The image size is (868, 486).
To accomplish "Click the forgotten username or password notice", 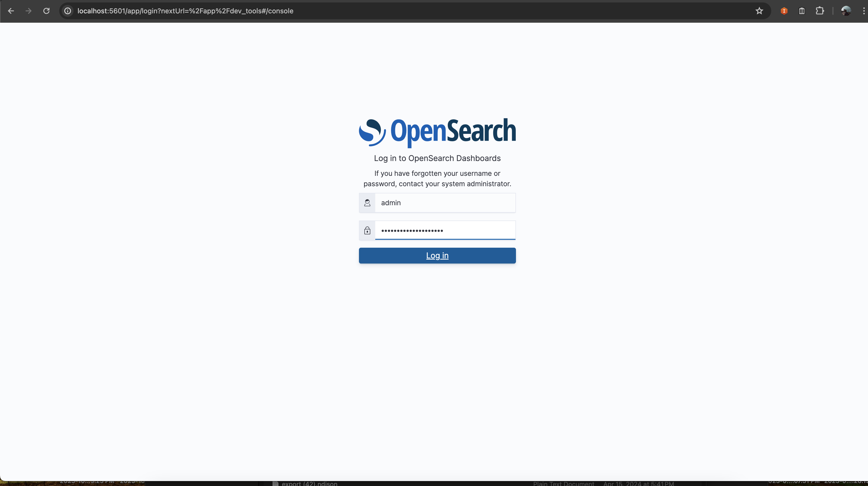I will [437, 178].
